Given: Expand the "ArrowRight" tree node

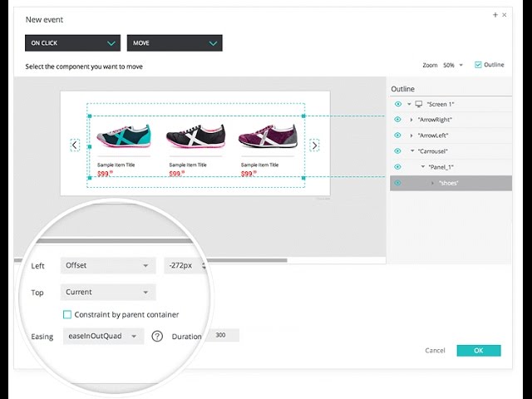Looking at the screenshot, I should [411, 120].
